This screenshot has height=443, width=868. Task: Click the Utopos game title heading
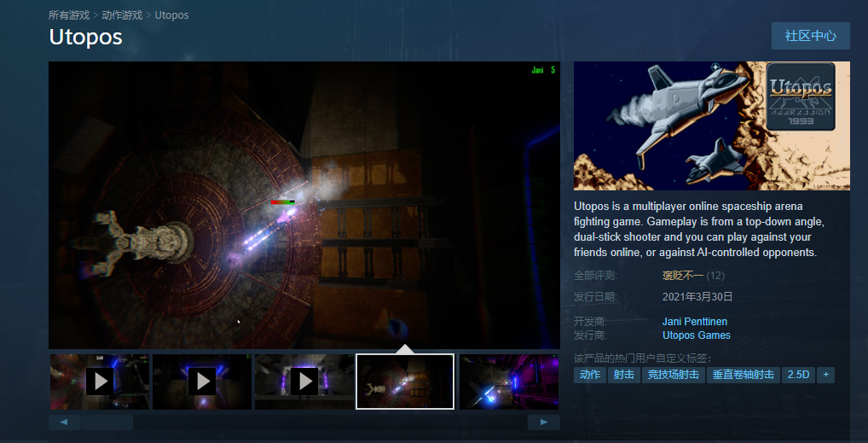click(86, 38)
